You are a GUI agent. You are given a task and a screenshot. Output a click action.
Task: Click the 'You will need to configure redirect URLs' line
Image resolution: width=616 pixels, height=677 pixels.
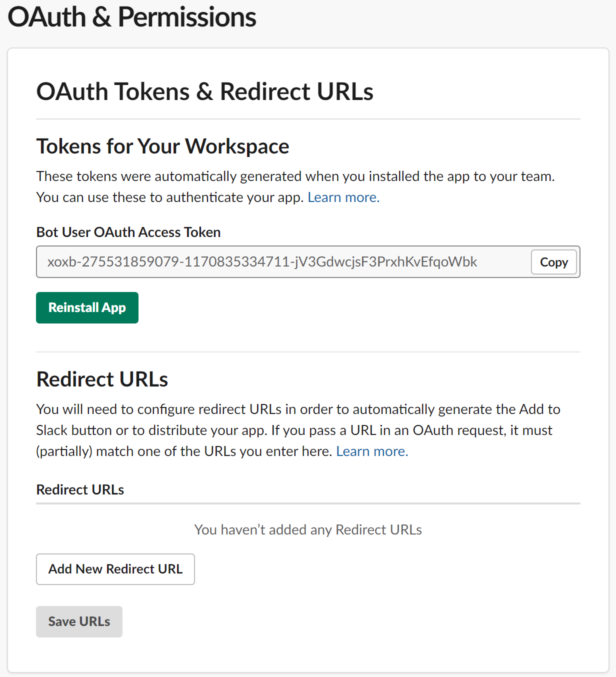298,409
